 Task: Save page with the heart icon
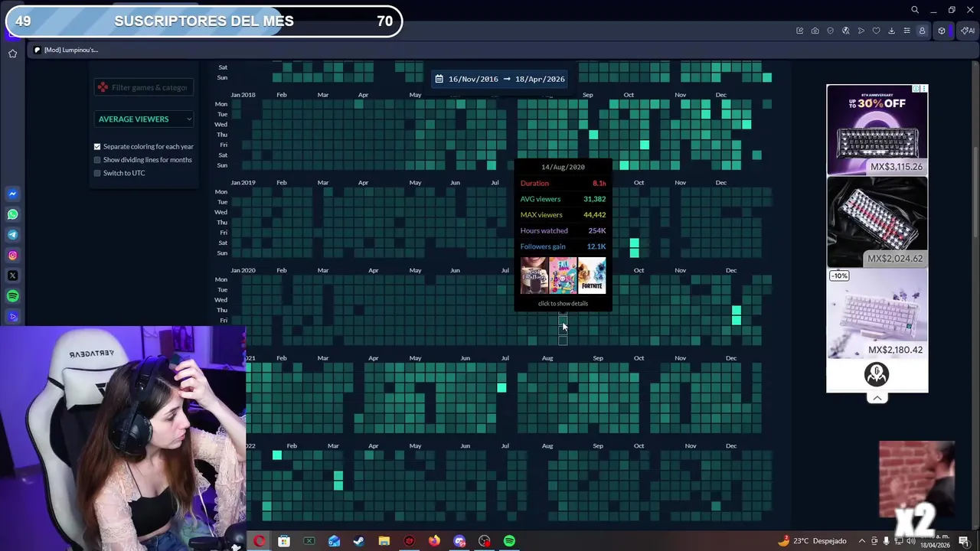(x=876, y=31)
